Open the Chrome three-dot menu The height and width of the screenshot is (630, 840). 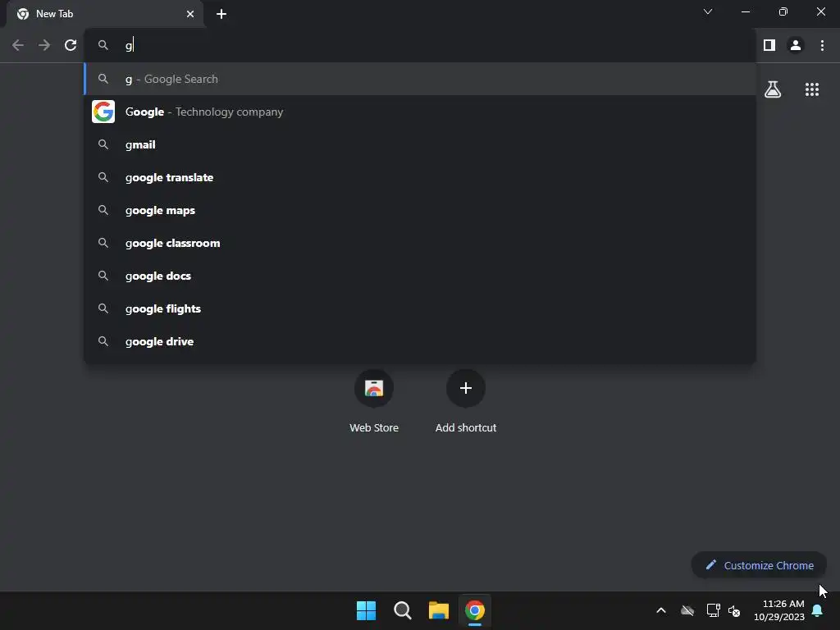tap(822, 46)
